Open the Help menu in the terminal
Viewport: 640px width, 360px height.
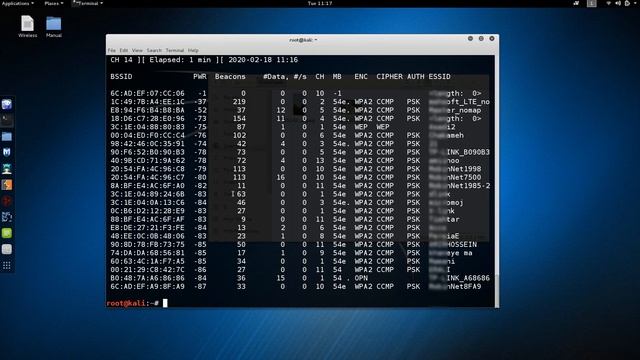[193, 50]
